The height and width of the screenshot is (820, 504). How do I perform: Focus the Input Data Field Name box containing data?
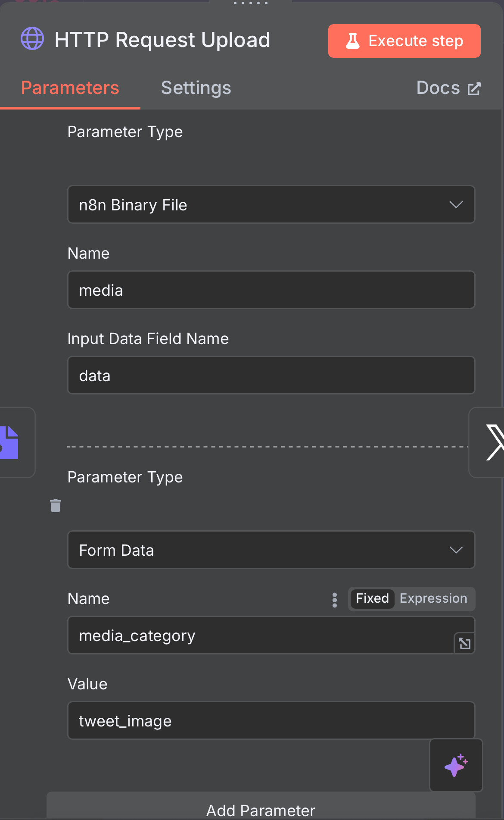[271, 375]
